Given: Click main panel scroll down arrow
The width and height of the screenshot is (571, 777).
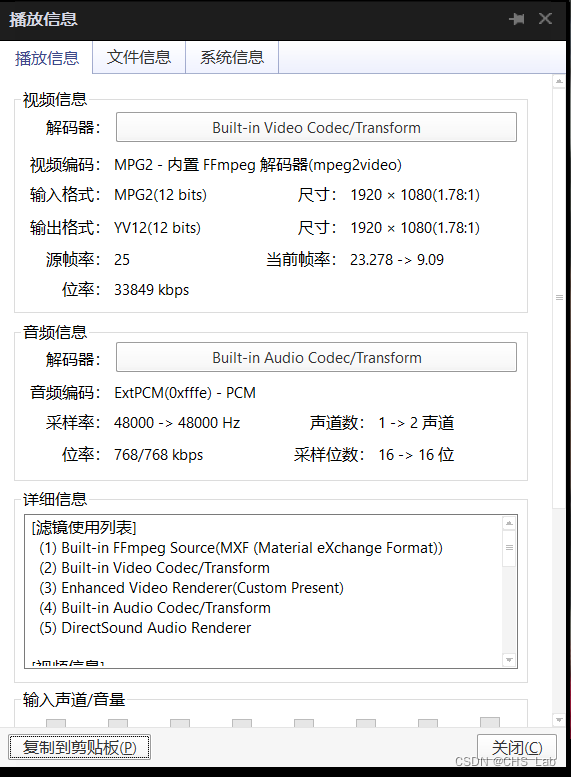Looking at the screenshot, I should (x=559, y=720).
